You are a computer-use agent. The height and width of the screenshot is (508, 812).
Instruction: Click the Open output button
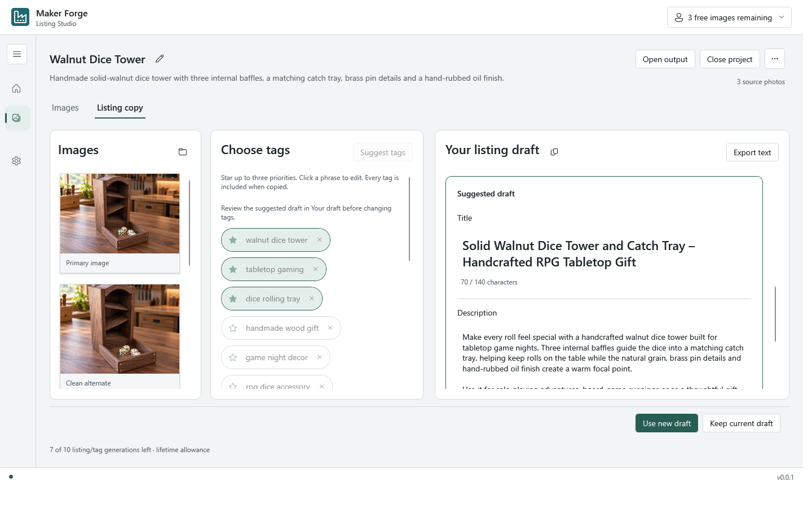tap(665, 59)
